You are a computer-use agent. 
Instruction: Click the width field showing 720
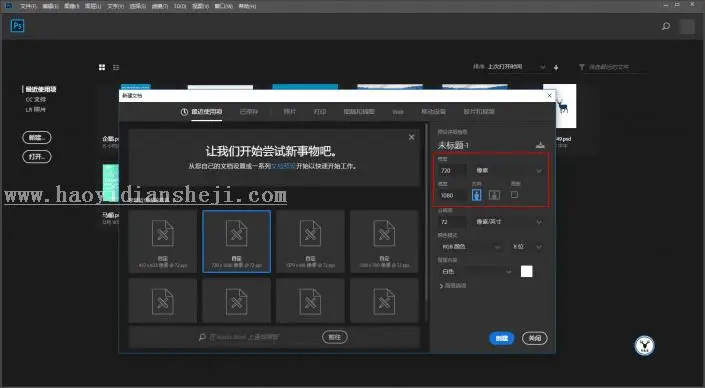[x=452, y=171]
